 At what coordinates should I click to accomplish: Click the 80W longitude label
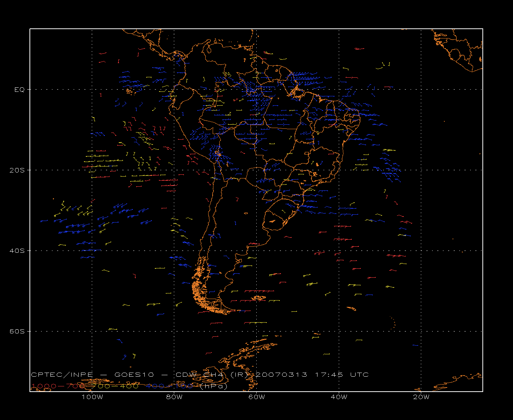174,397
